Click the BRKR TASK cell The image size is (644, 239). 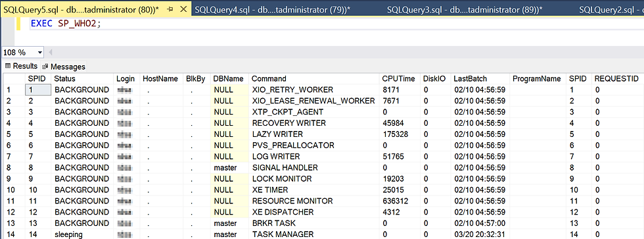tap(314, 223)
